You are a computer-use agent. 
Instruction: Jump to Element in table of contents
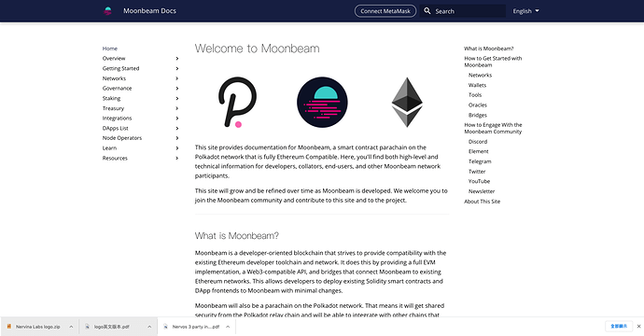(479, 151)
